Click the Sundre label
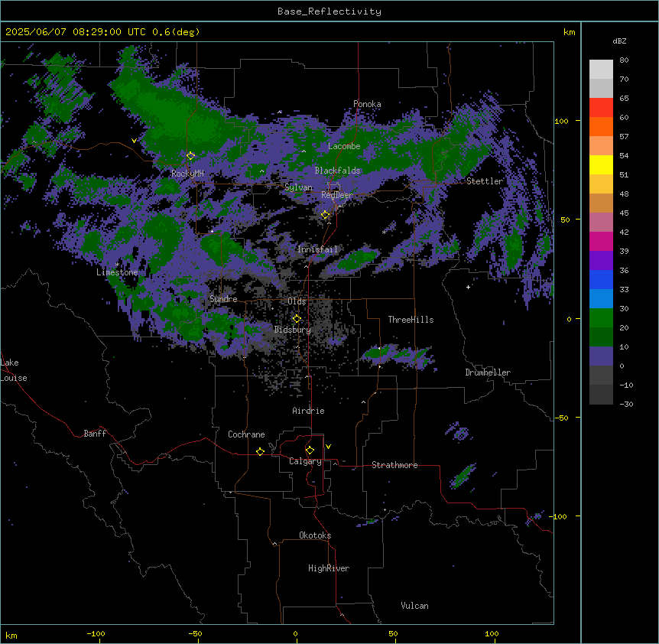Screen dimensions: 659x644 click(x=223, y=299)
